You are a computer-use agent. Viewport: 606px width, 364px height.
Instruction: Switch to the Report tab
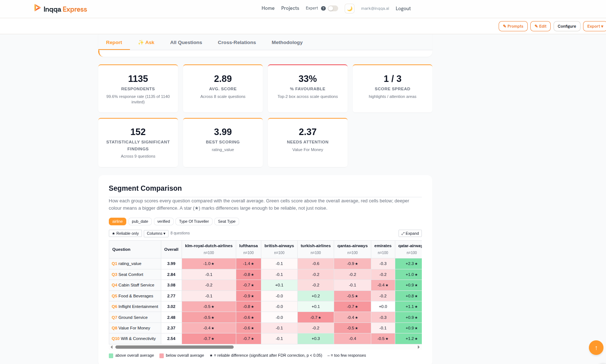point(114,43)
